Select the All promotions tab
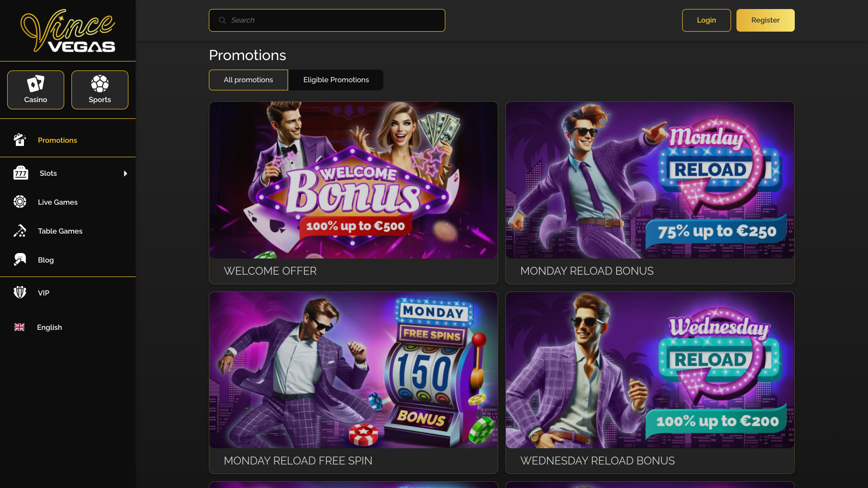The width and height of the screenshot is (868, 488). (x=248, y=80)
